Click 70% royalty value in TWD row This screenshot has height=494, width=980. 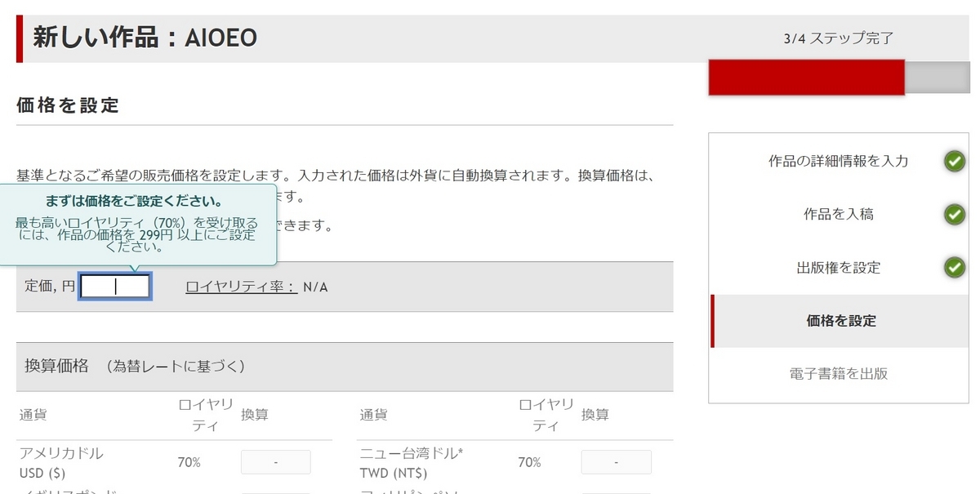pyautogui.click(x=529, y=462)
